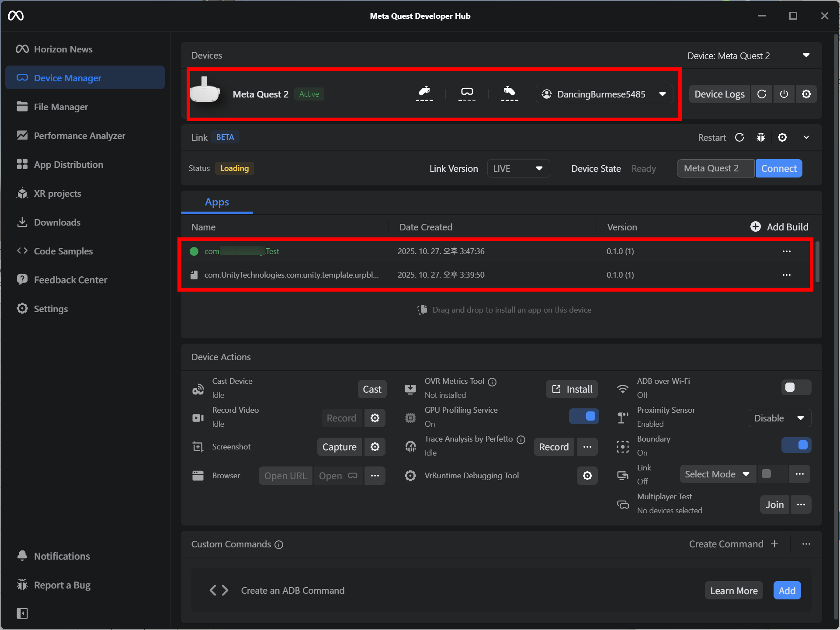Open Browser more options ellipsis

[x=375, y=476]
